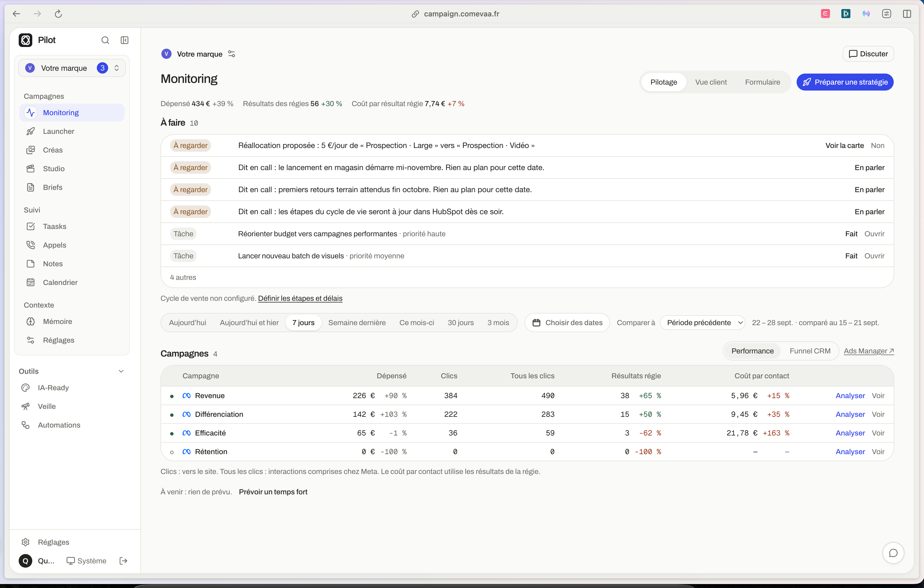Click Analyser for the Efficacité campaign

click(850, 433)
